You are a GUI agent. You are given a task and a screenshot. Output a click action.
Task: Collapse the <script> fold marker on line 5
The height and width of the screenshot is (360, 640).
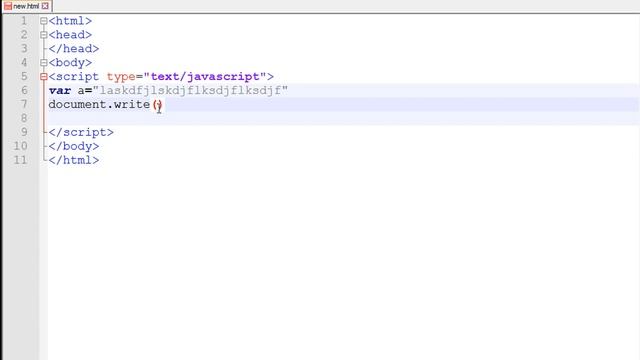44,77
